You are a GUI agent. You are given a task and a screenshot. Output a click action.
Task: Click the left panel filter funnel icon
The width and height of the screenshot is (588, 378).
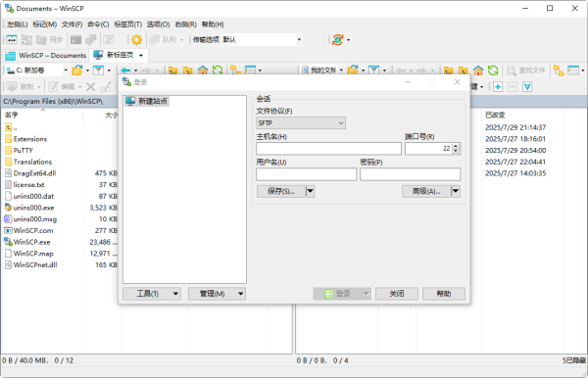(98, 71)
